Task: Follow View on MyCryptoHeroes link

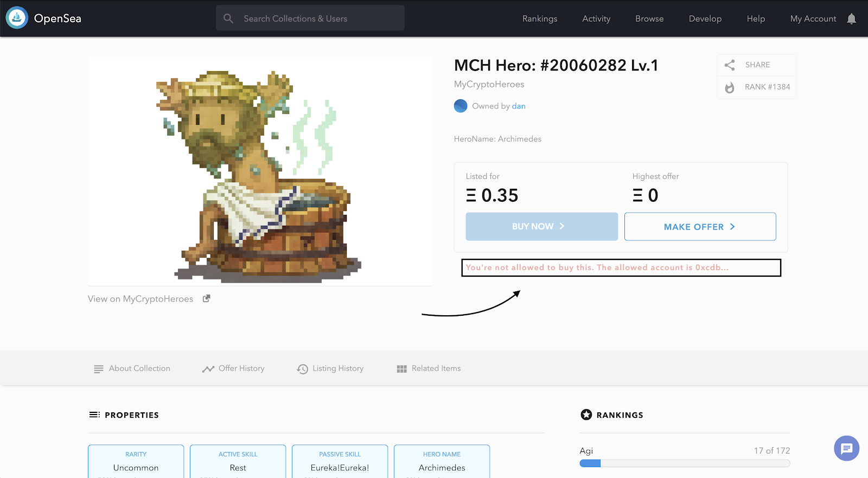Action: [x=141, y=298]
